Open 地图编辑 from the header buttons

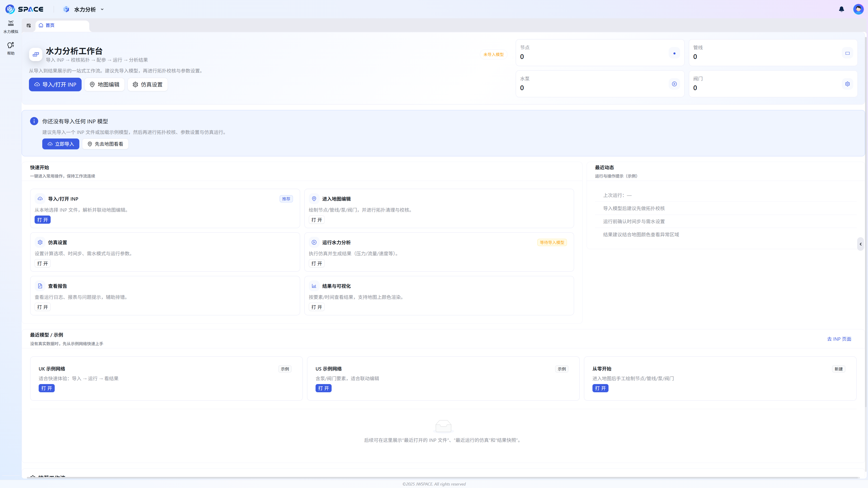[104, 84]
